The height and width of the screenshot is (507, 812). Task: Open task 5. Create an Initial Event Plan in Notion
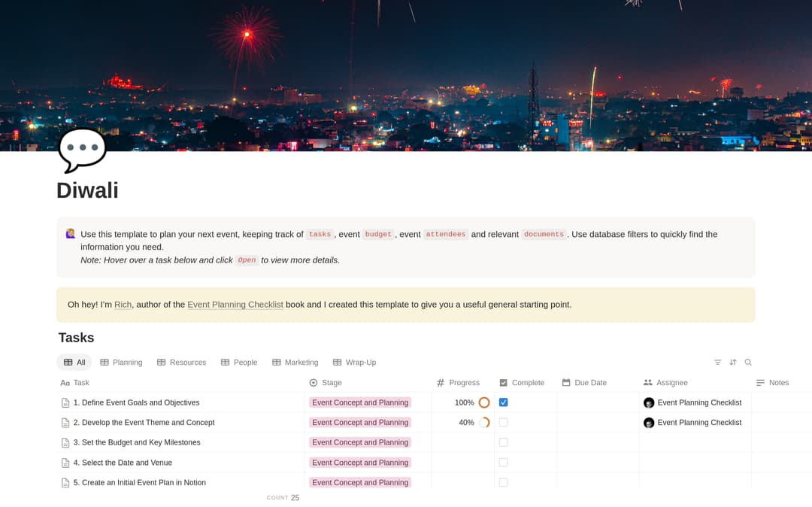coord(140,483)
